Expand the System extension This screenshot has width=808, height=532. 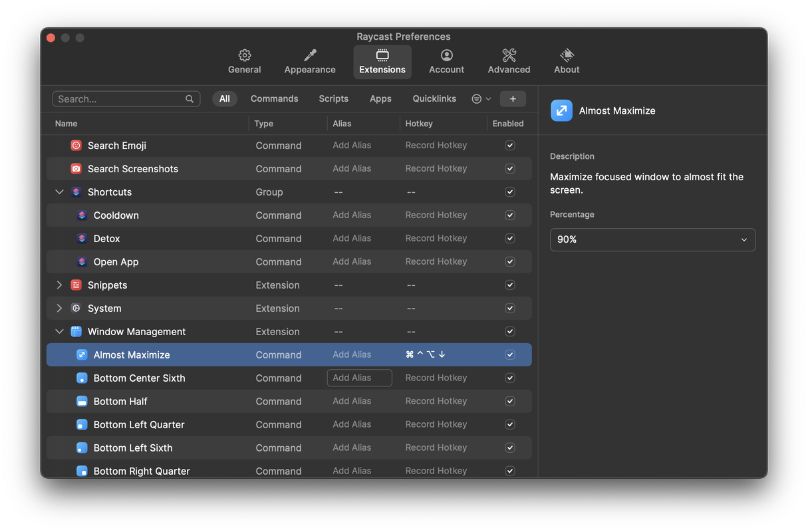click(59, 308)
